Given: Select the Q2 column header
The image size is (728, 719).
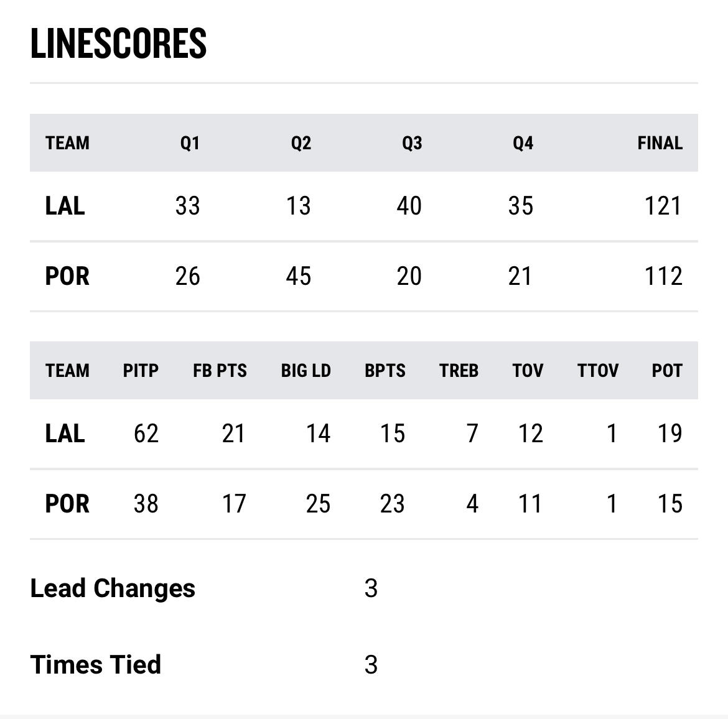Looking at the screenshot, I should point(301,143).
